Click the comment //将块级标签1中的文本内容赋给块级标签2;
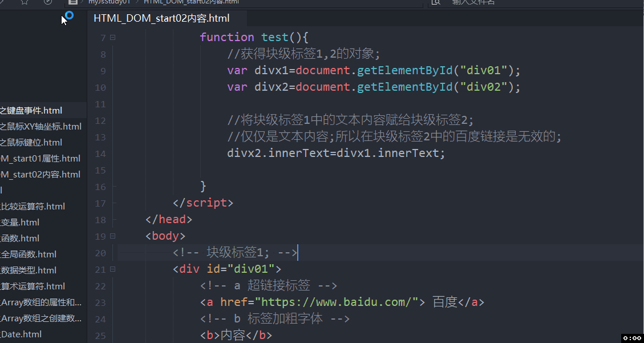The height and width of the screenshot is (343, 644). 351,120
